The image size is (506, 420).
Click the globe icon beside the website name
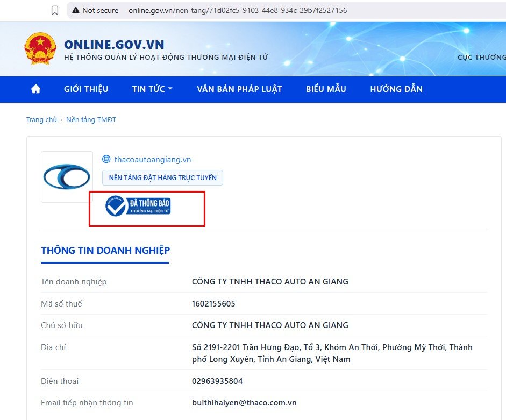tap(106, 159)
